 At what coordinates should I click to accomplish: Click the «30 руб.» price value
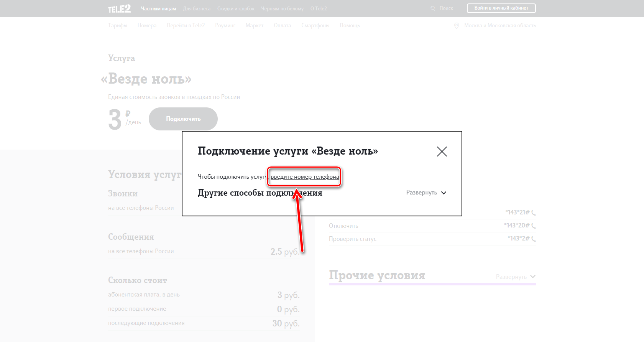tap(286, 323)
